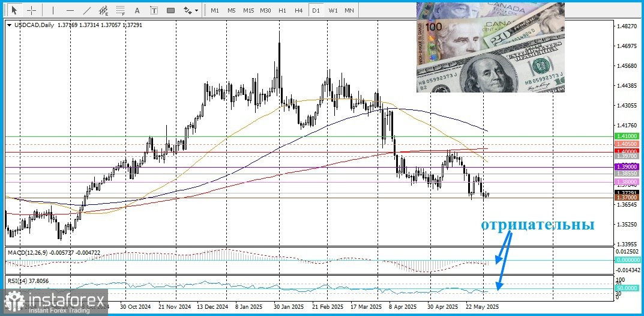Select the text label tool
This screenshot has width=644, height=316.
(154, 10)
